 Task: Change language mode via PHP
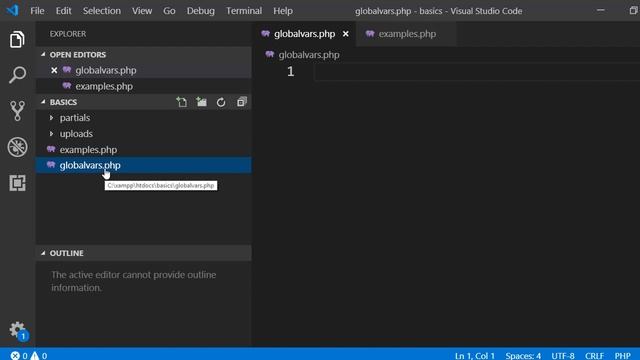(x=622, y=356)
